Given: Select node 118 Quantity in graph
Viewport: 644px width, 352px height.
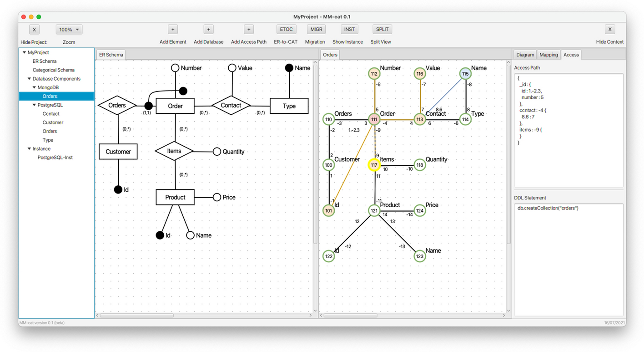Looking at the screenshot, I should coord(419,165).
